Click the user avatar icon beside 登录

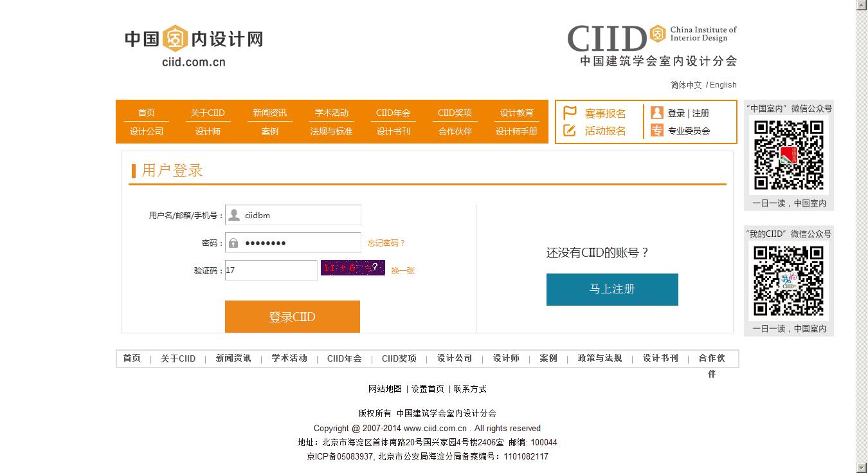click(656, 113)
